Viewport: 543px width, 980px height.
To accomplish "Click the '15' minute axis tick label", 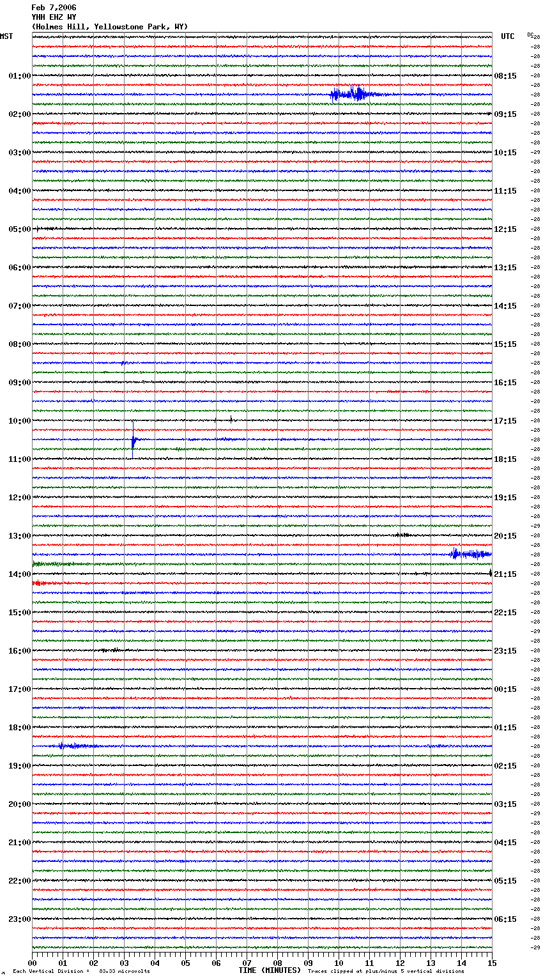I will pyautogui.click(x=492, y=963).
